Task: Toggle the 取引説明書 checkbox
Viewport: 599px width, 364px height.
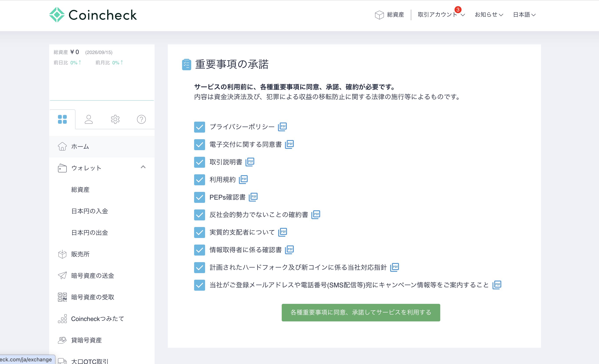Action: pyautogui.click(x=199, y=162)
